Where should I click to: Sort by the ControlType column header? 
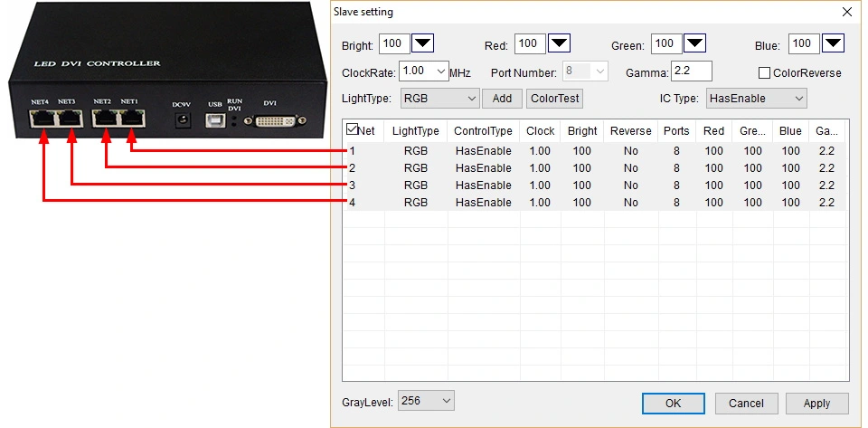coord(483,131)
